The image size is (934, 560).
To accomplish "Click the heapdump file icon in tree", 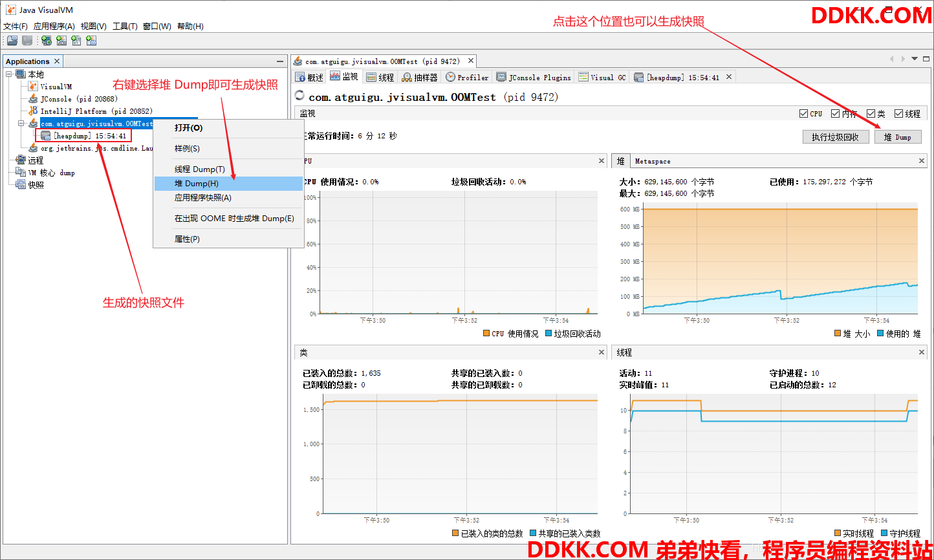I will point(45,136).
